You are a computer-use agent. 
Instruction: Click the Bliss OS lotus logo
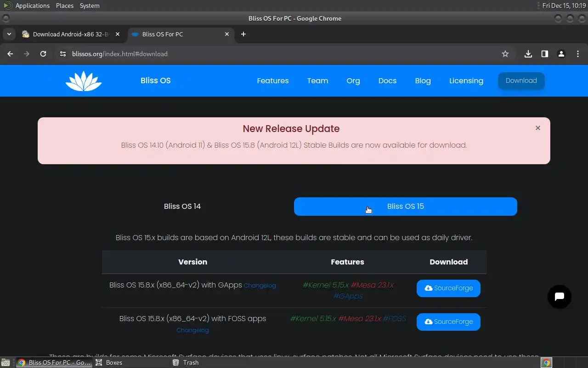83,81
